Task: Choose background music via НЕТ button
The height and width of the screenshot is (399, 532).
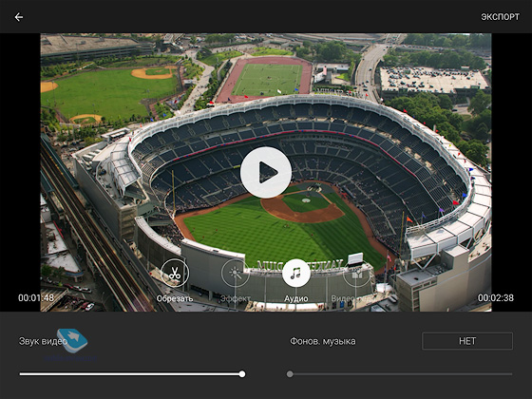Action: [467, 341]
